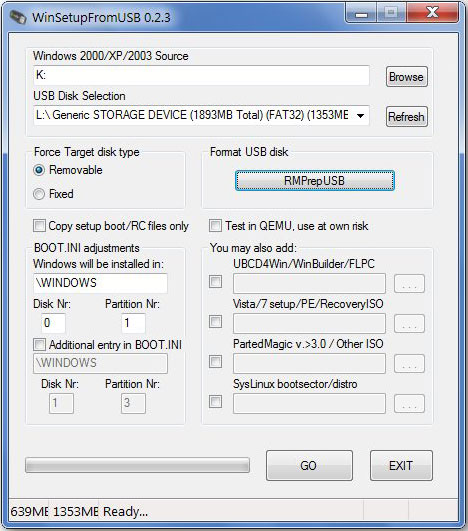The height and width of the screenshot is (531, 468).
Task: Click the Windows install folder field
Action: (100, 283)
